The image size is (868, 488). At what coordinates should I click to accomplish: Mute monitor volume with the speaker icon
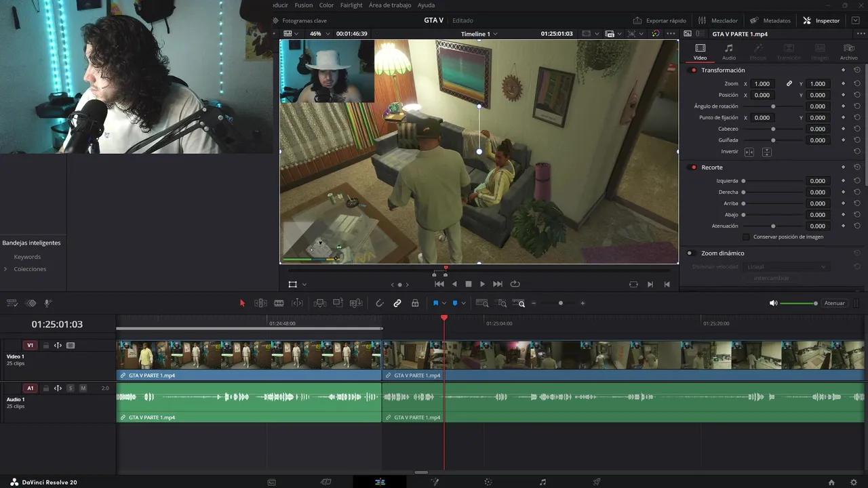click(773, 303)
